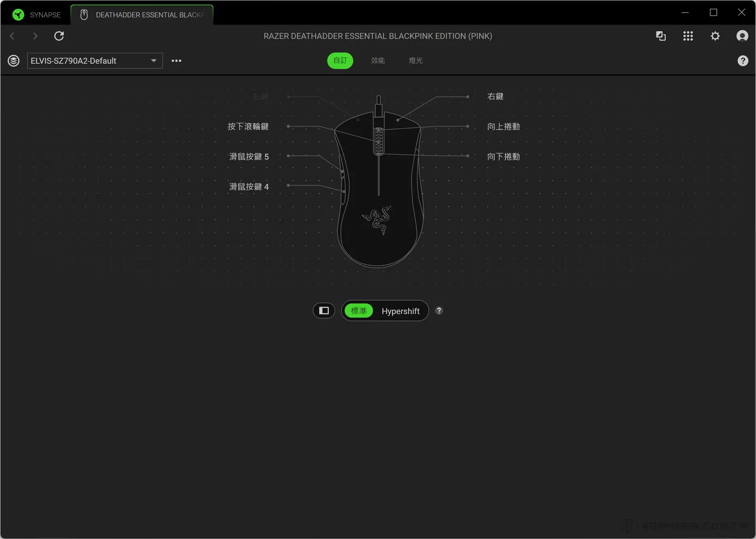The image size is (756, 539).
Task: Select the 向下捲動 assignment
Action: pyautogui.click(x=504, y=156)
